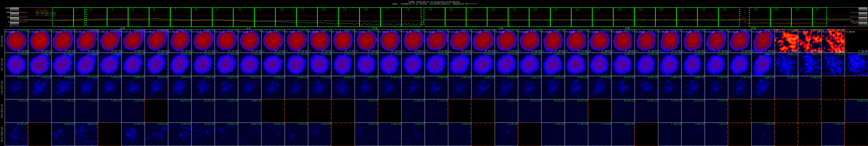Click the 12.0-25.0 keV row label

(2, 87)
